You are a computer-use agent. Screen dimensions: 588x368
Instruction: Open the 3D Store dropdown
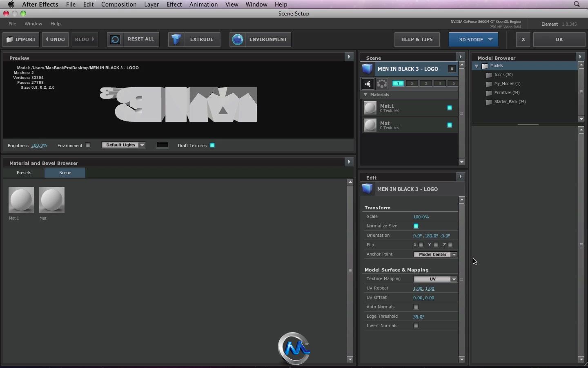[473, 40]
